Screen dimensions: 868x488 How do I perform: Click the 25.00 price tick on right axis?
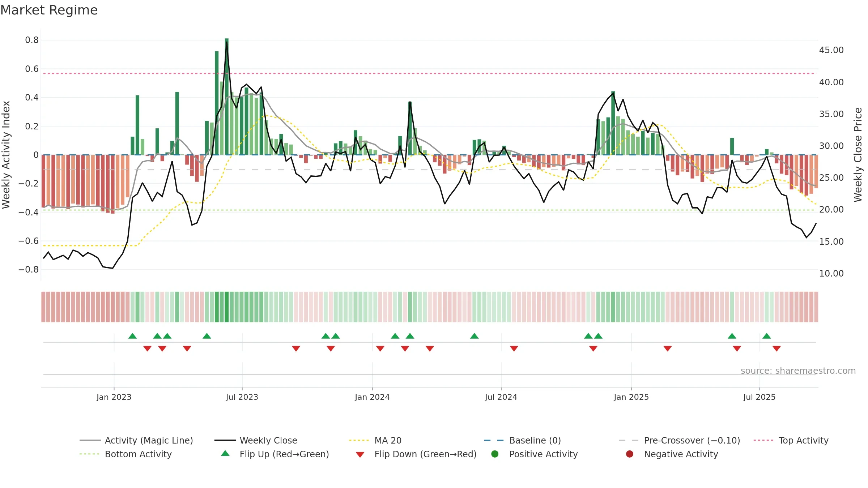tap(831, 178)
